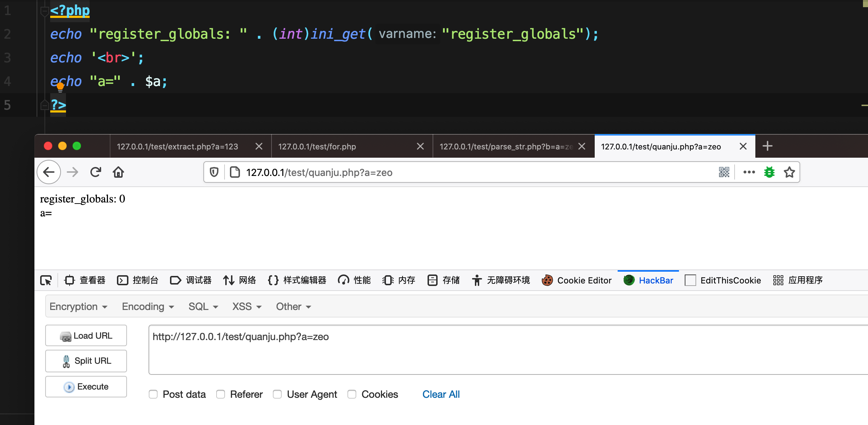Viewport: 868px width, 425px height.
Task: Go to the browser home page
Action: (x=118, y=172)
